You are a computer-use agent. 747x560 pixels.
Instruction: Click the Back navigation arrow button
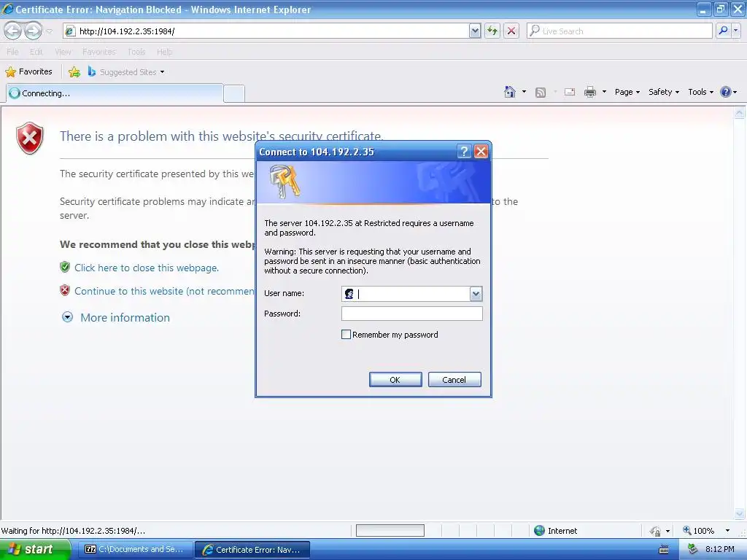click(13, 31)
